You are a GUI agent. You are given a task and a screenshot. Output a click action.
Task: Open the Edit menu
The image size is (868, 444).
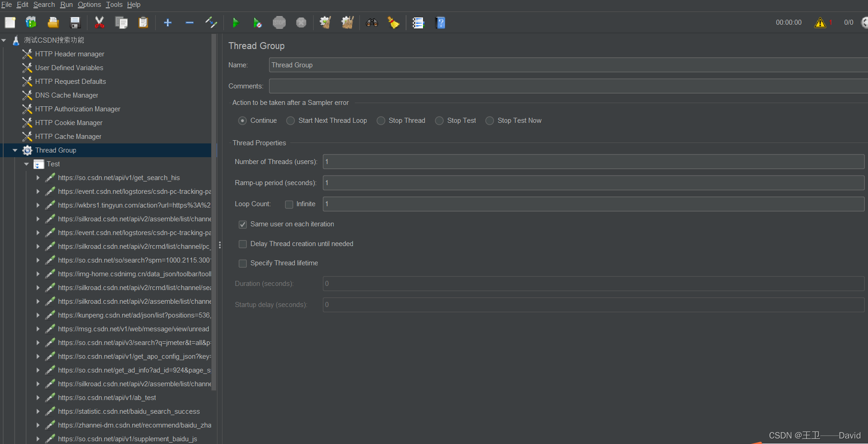22,5
